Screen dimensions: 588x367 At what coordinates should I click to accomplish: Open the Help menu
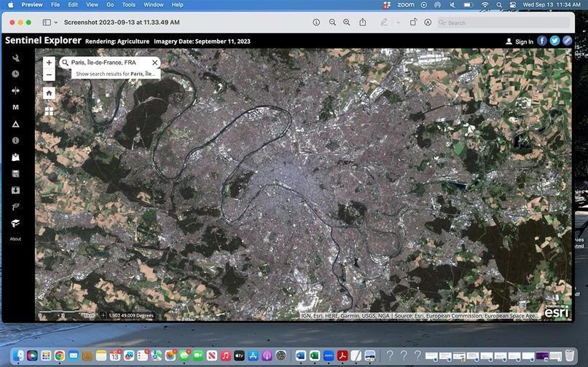[177, 5]
